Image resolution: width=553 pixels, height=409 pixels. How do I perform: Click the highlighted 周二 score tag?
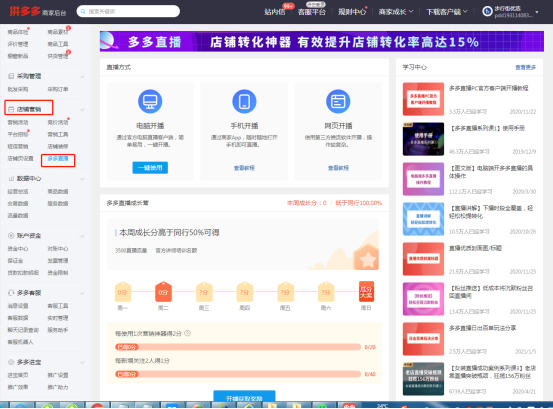click(163, 292)
